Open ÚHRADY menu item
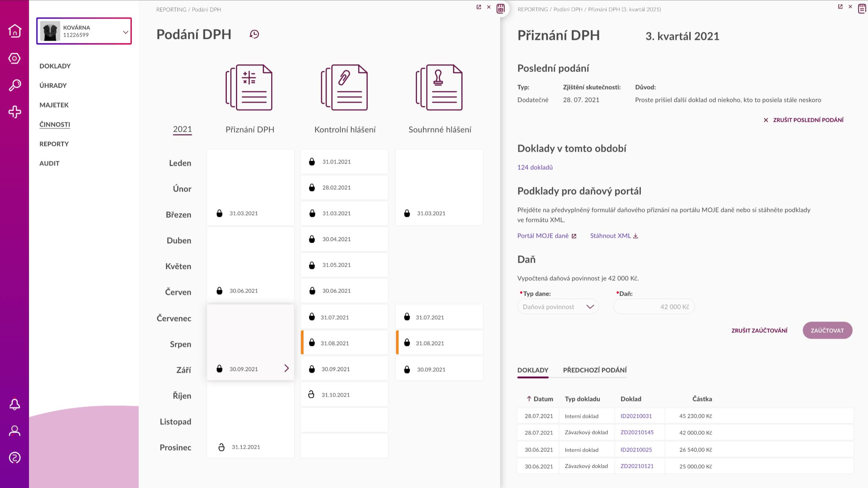The height and width of the screenshot is (488, 868). coord(53,85)
